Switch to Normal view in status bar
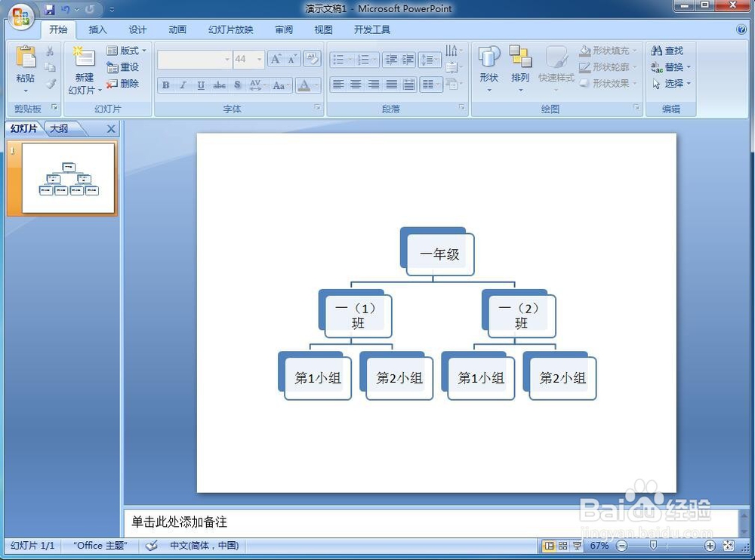Viewport: 755px width, 560px height. pyautogui.click(x=549, y=546)
